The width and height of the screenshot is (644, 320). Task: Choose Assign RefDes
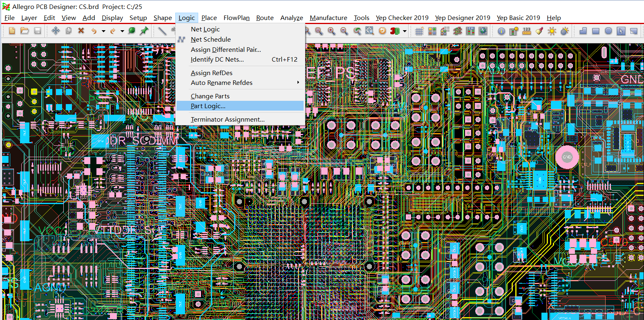240,73
